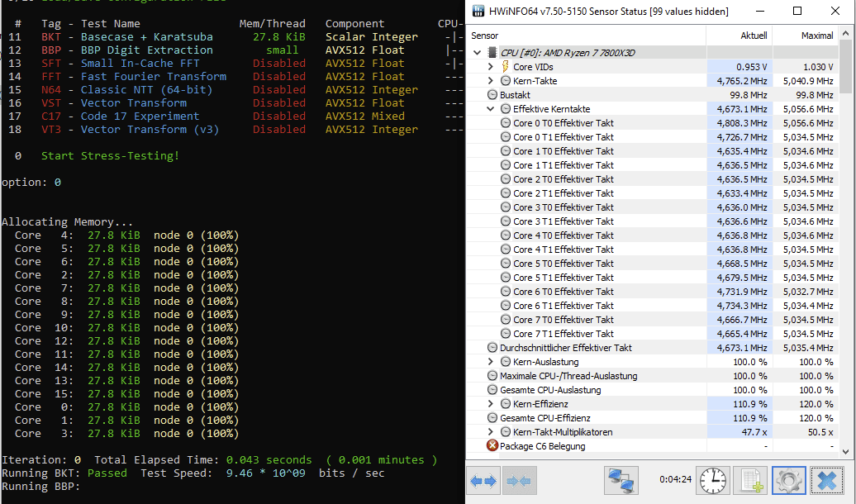Click the HWiNFO64 title bar app icon

(478, 11)
